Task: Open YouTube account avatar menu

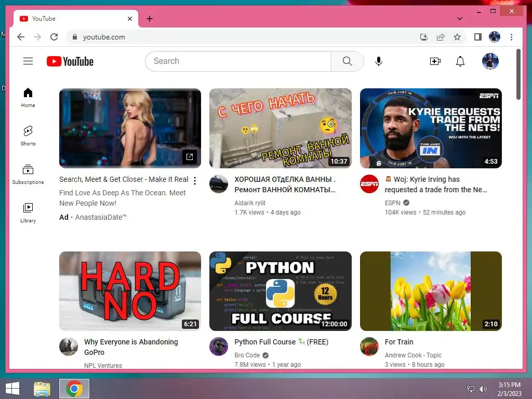Action: tap(490, 61)
